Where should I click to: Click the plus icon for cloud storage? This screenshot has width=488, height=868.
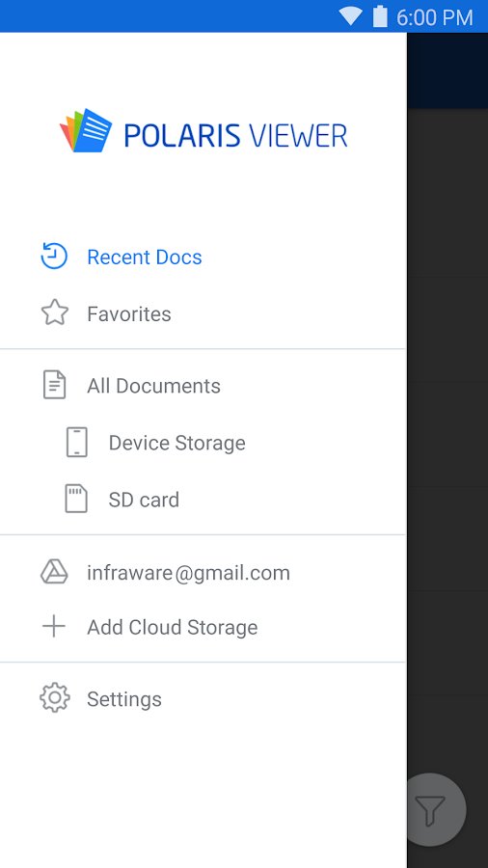click(54, 626)
